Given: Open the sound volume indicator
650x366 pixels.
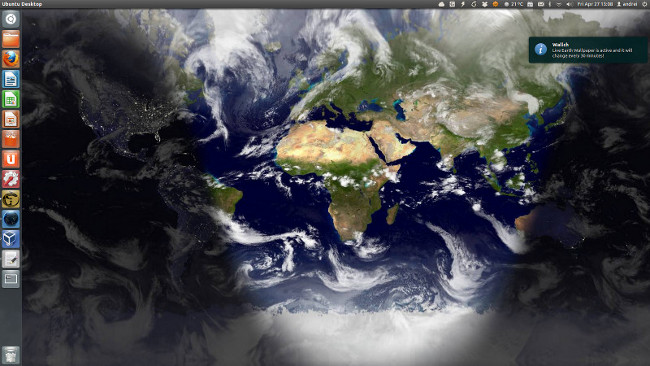Looking at the screenshot, I should (x=570, y=4).
